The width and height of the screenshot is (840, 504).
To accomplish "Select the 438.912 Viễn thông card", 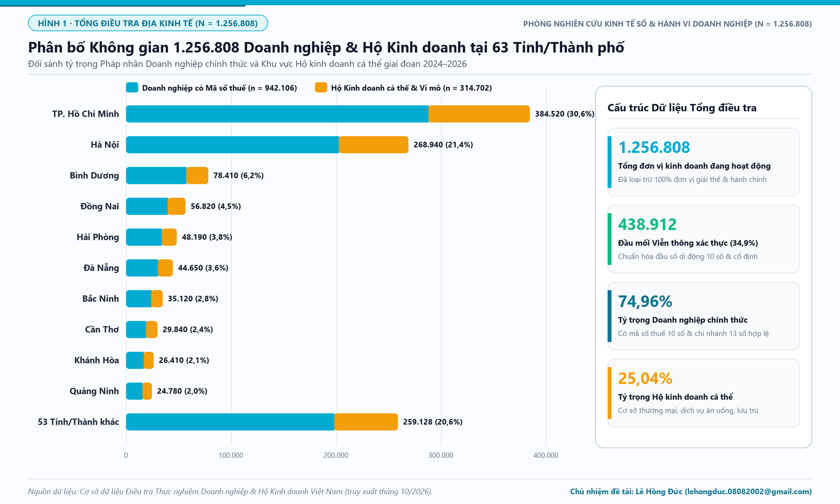I will 703,239.
